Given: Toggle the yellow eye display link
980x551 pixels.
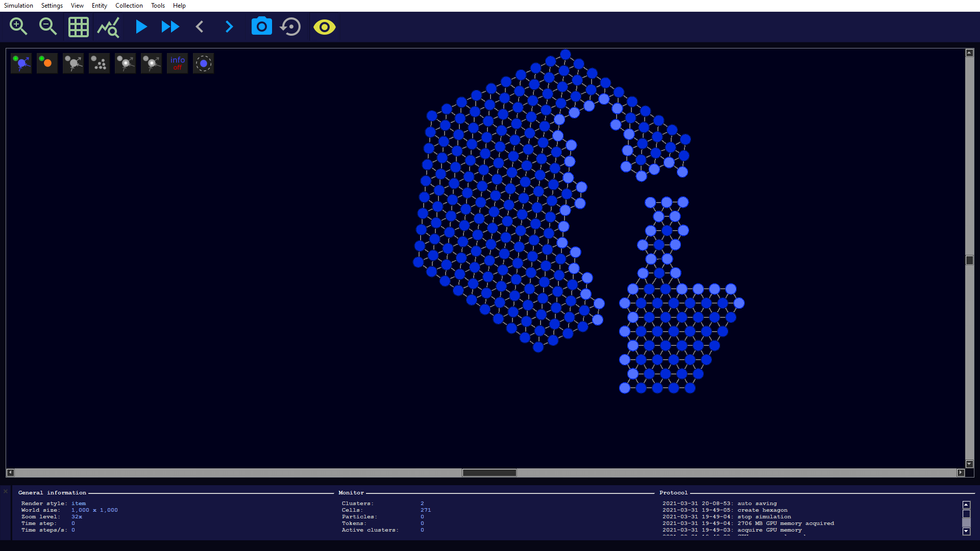Looking at the screenshot, I should pyautogui.click(x=325, y=27).
